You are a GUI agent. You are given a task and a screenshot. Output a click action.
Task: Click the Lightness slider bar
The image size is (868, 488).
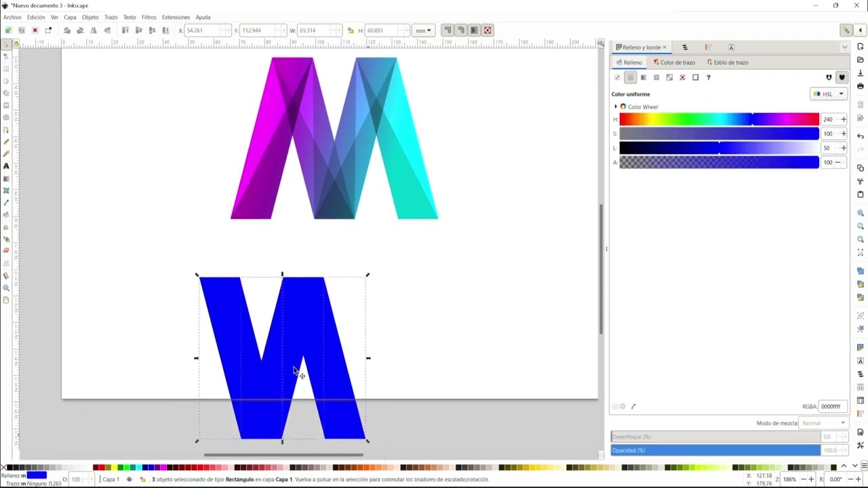pos(719,148)
